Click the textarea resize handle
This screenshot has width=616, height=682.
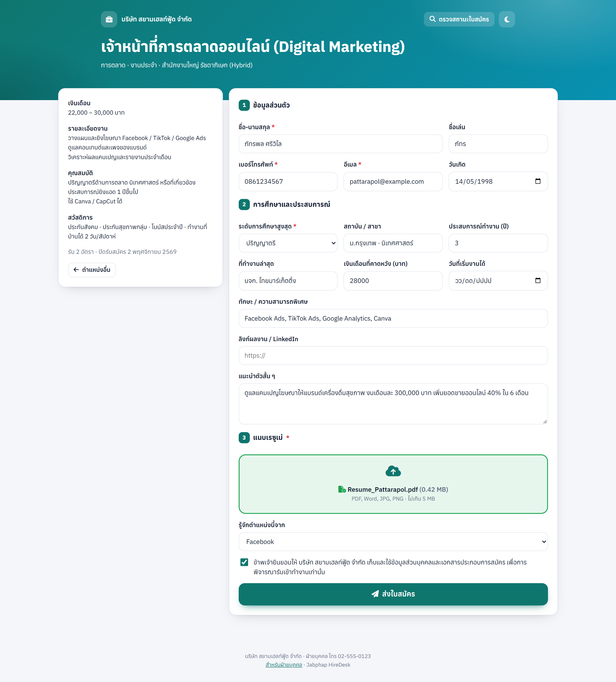point(545,422)
